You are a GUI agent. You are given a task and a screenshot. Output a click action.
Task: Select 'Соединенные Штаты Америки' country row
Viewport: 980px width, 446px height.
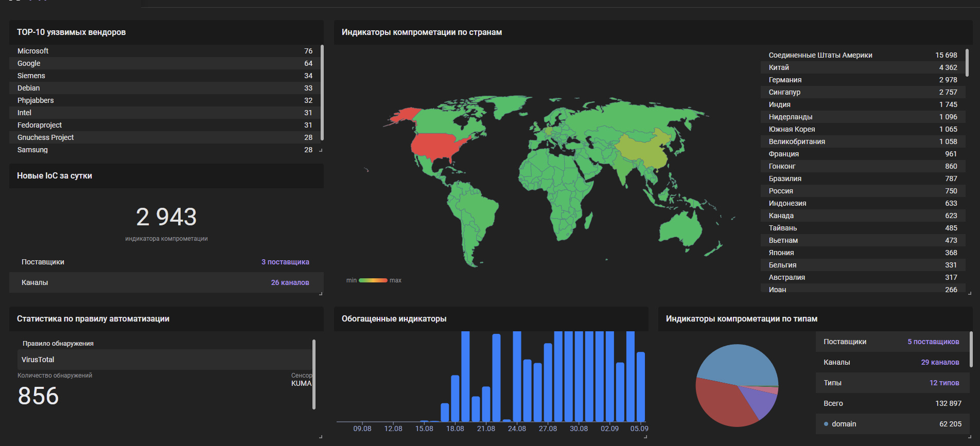click(863, 55)
